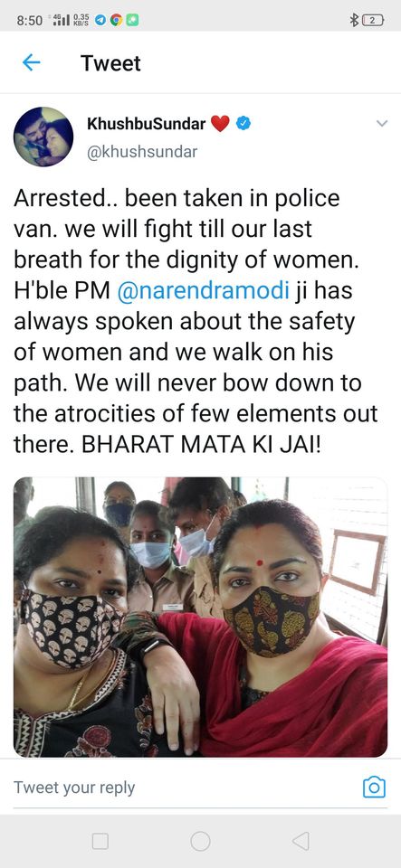Tap the Tweet your reply field
This screenshot has width=401, height=868.
tap(74, 788)
